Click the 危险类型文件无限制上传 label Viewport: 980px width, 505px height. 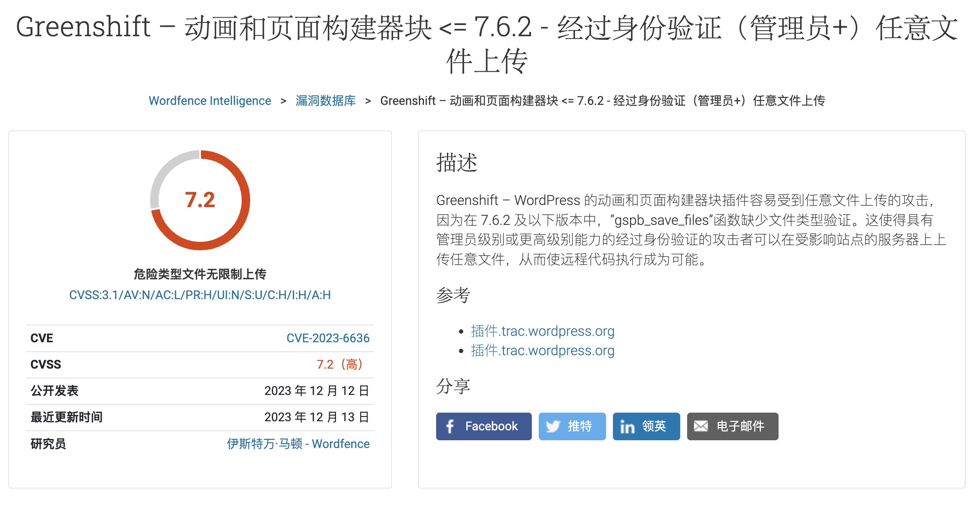pyautogui.click(x=200, y=274)
